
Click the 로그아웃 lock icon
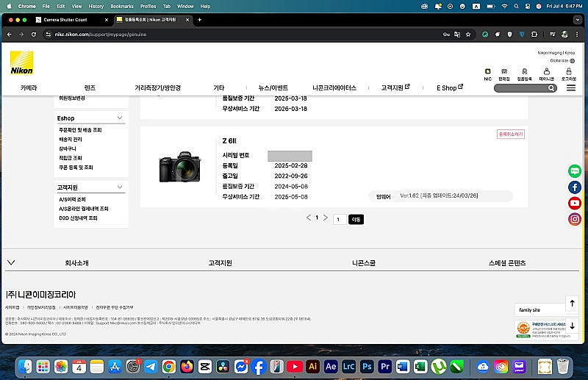coord(568,74)
